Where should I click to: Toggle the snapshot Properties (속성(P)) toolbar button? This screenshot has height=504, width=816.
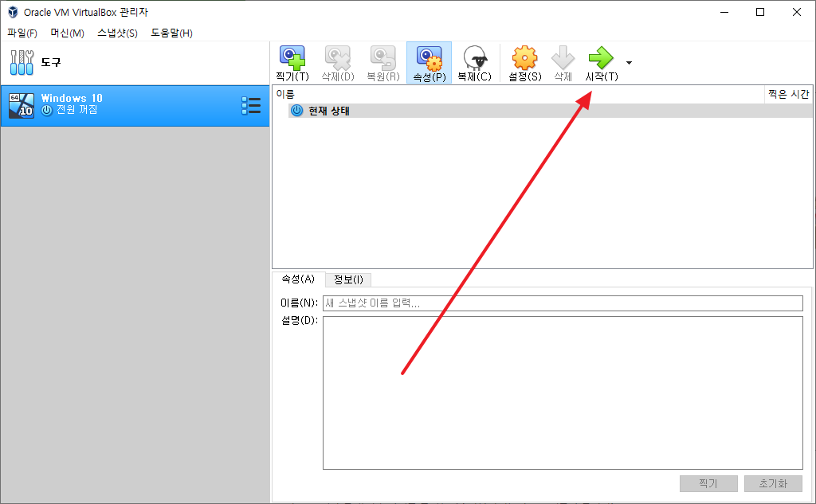[x=429, y=63]
